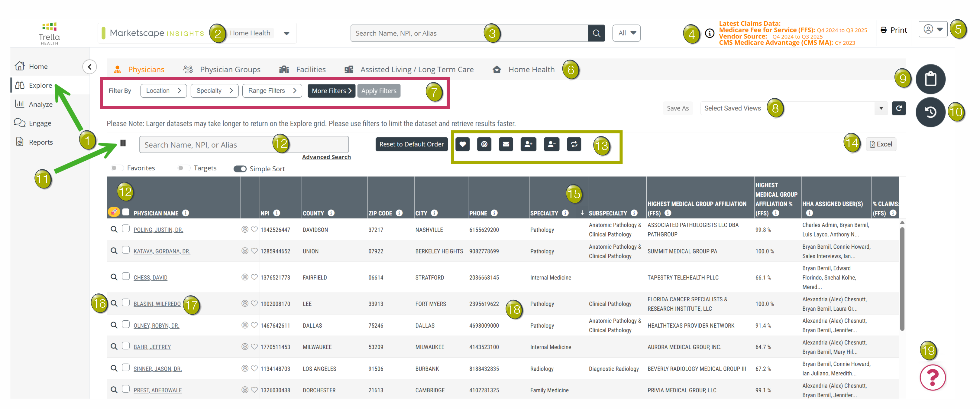Open Physician Name column info icon
The width and height of the screenshot is (980, 409).
point(186,213)
